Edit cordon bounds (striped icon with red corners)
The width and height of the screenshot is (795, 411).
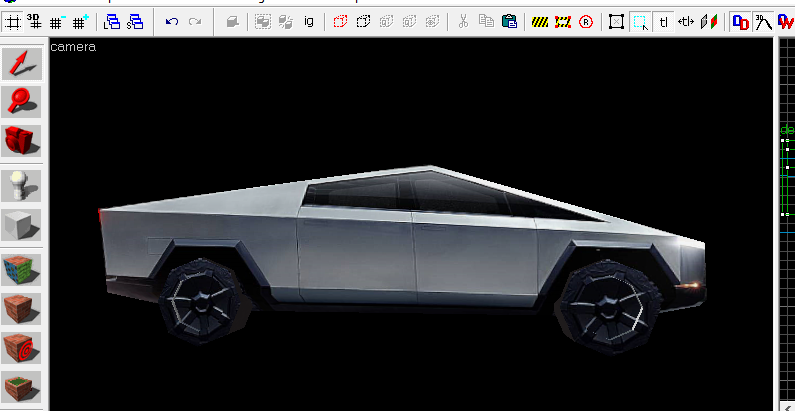563,22
